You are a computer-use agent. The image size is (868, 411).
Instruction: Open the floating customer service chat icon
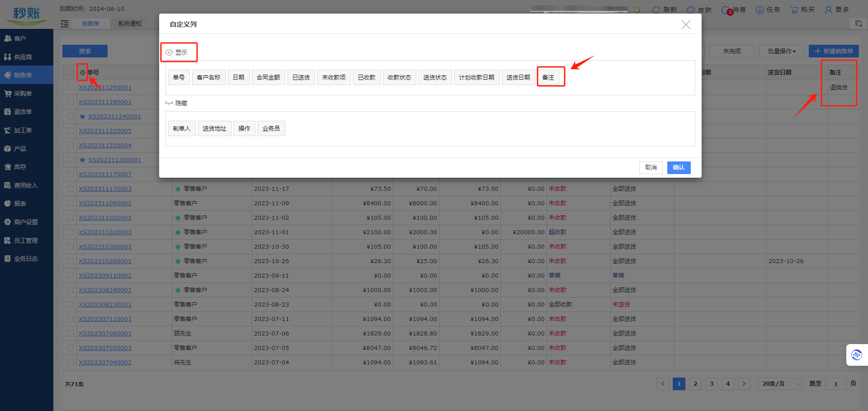click(857, 355)
